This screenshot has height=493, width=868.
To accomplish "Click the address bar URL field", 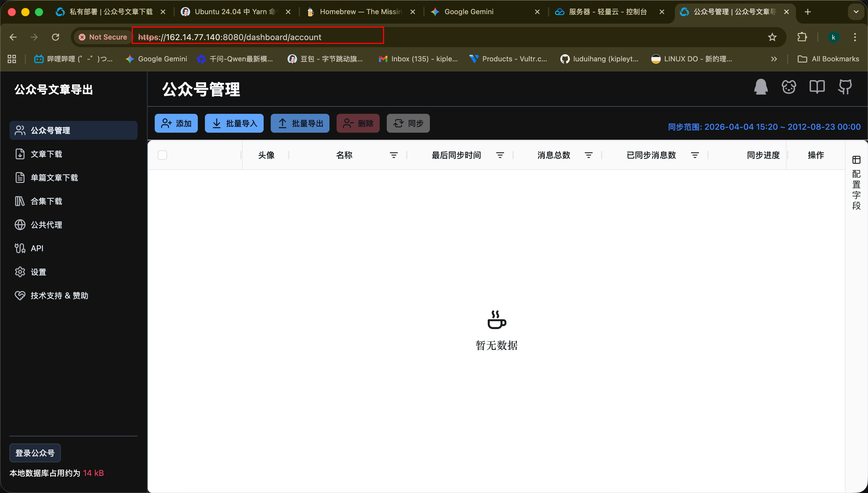I will pyautogui.click(x=257, y=37).
